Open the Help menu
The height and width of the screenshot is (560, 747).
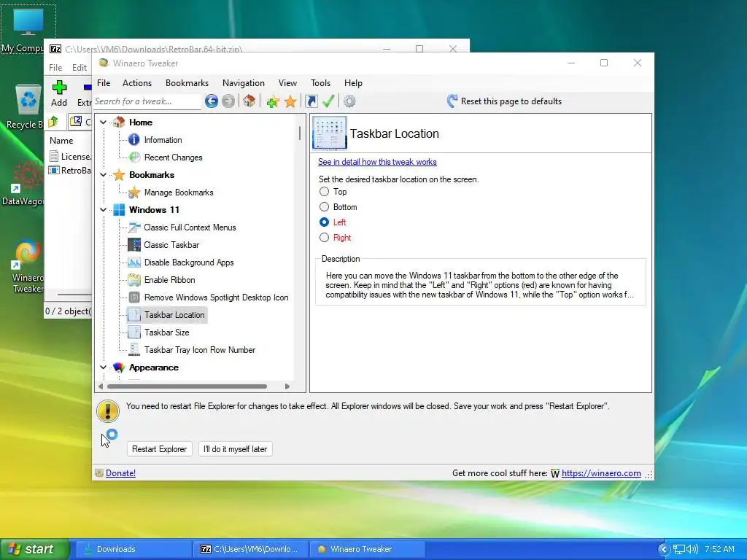354,83
